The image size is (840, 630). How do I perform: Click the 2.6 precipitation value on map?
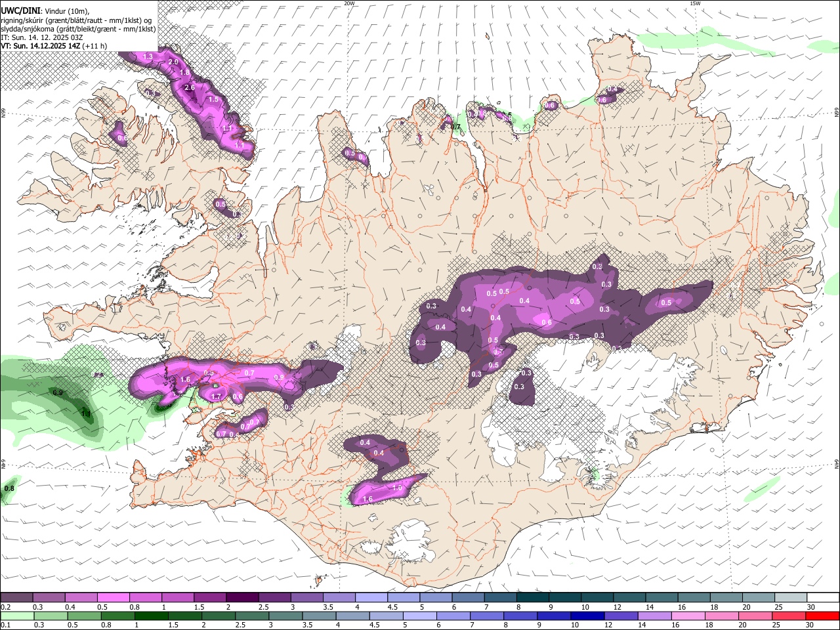click(190, 87)
